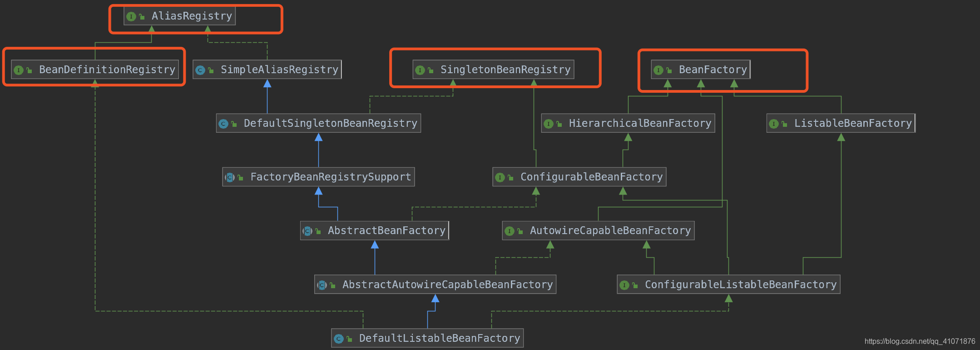Click the public lock icon beside ListableBeanFactory
Image resolution: width=980 pixels, height=350 pixels.
pos(784,124)
